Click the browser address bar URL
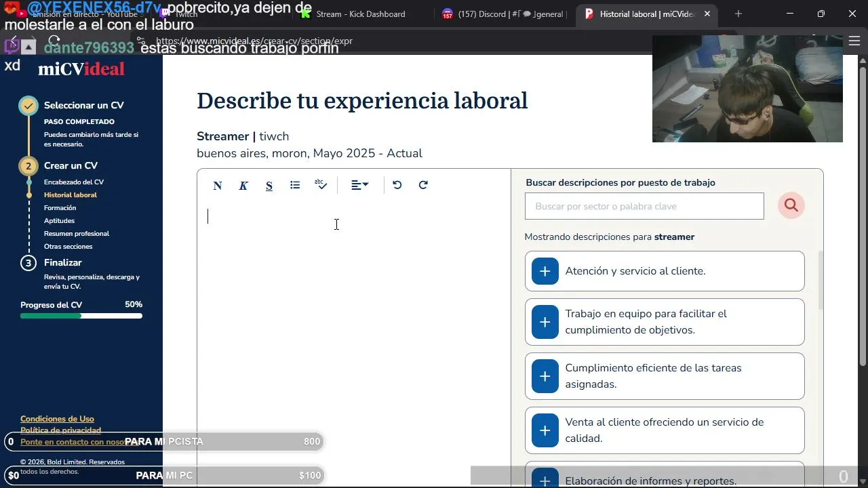The width and height of the screenshot is (868, 488). click(x=254, y=41)
